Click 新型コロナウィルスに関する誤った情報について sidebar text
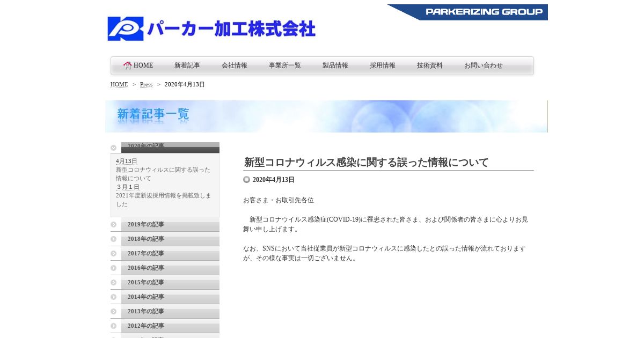Viewport: 644px width, 338px height. pyautogui.click(x=163, y=174)
